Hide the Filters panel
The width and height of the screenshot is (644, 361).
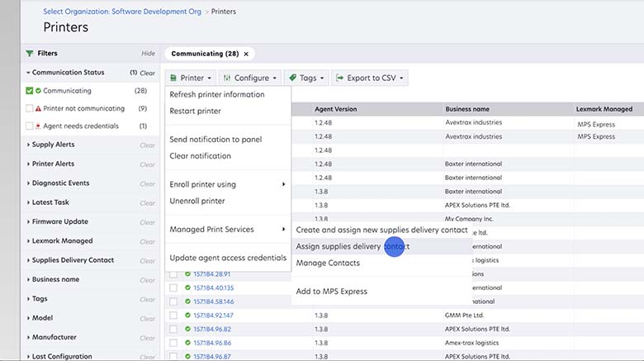coord(148,54)
